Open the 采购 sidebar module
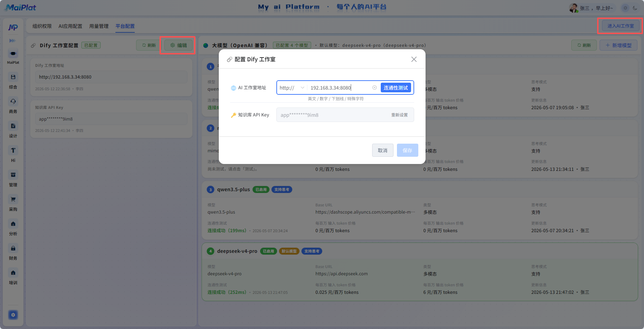 point(13,204)
